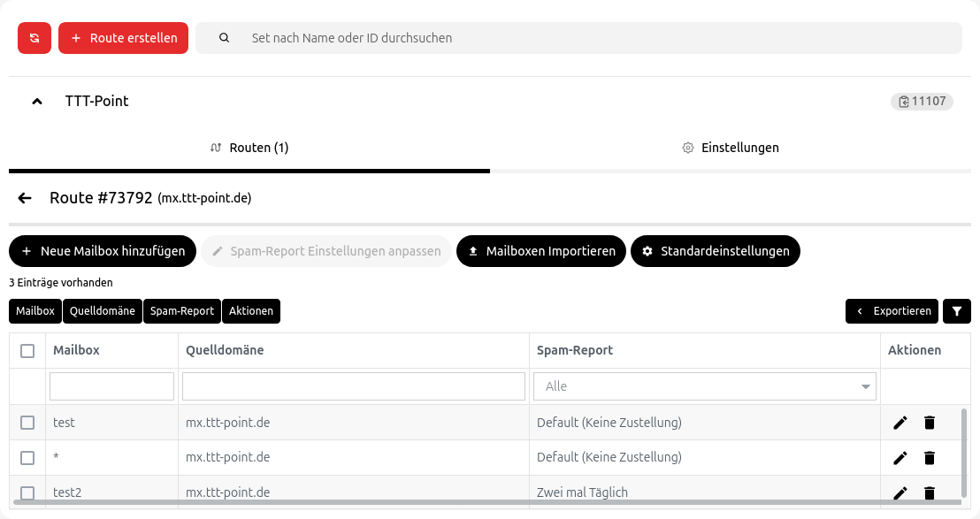Edit the test mailbox with pencil icon

tap(900, 423)
